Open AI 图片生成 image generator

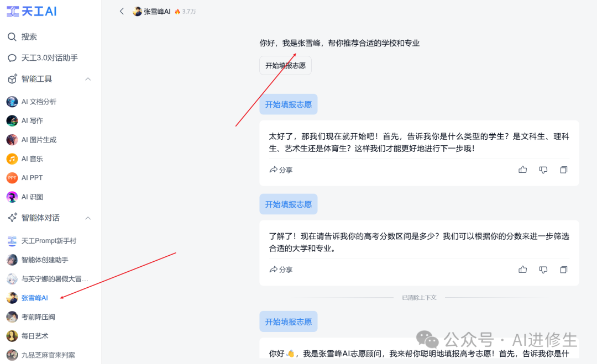tap(39, 140)
